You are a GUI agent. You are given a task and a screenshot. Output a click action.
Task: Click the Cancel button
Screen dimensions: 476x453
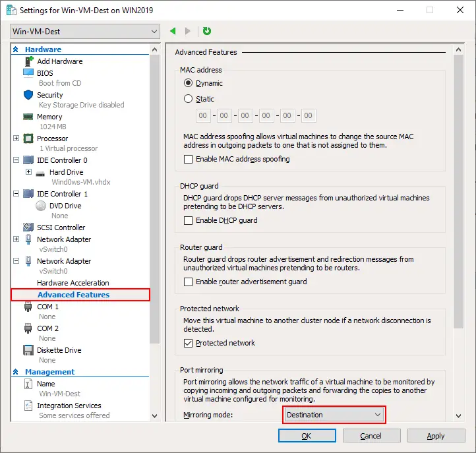(372, 436)
